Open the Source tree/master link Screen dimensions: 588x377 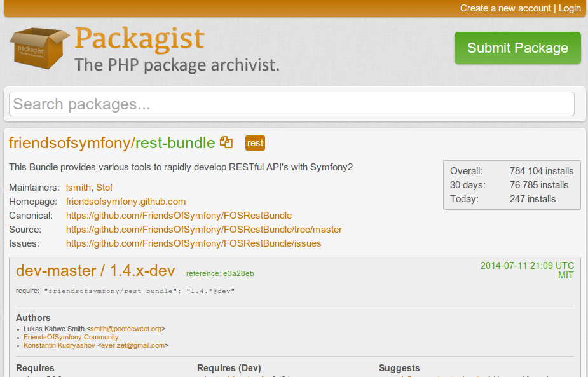(x=204, y=230)
